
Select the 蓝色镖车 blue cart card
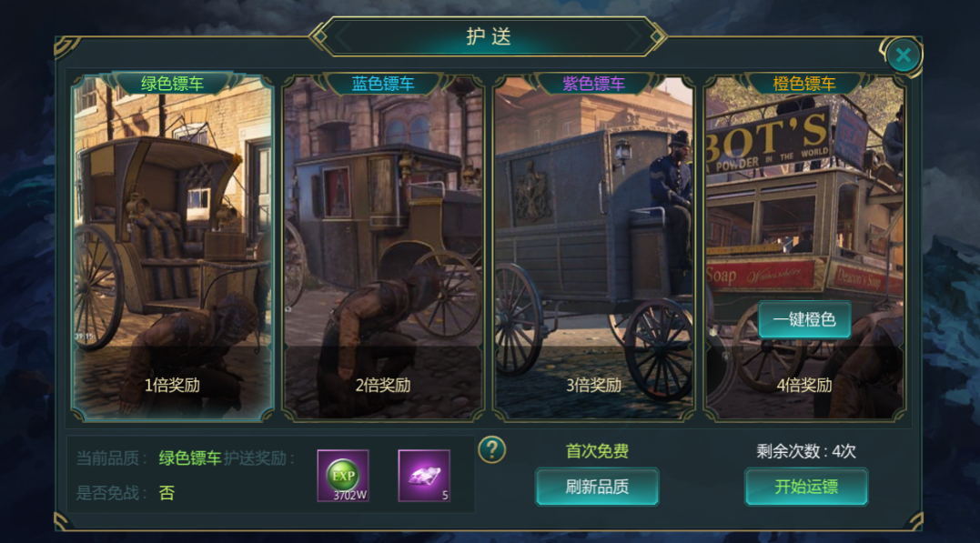(383, 247)
